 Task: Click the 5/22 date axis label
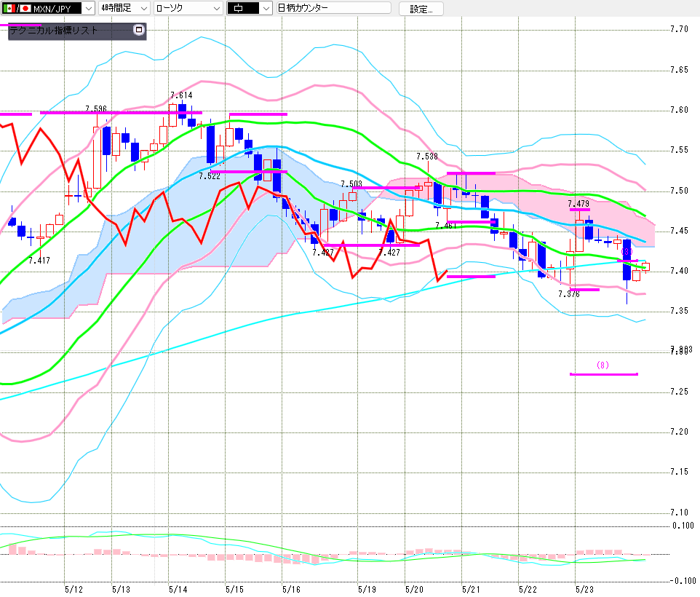(x=528, y=590)
